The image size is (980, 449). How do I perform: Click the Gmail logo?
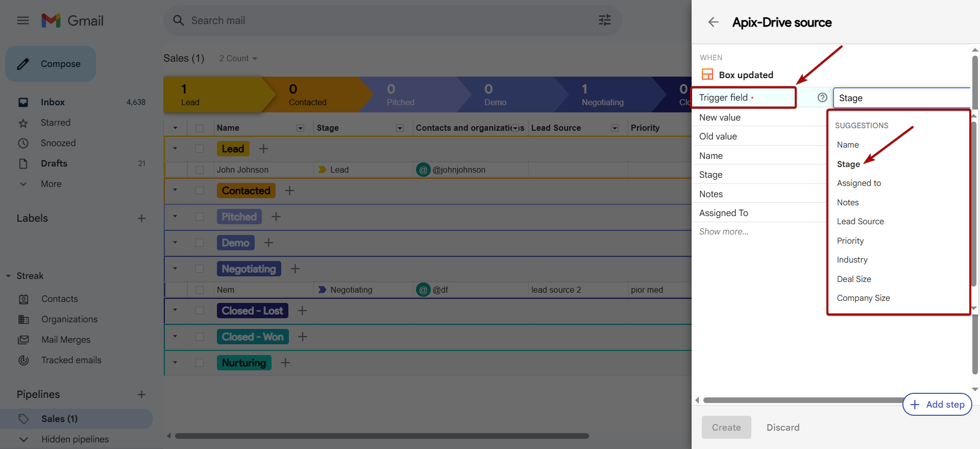tap(72, 20)
